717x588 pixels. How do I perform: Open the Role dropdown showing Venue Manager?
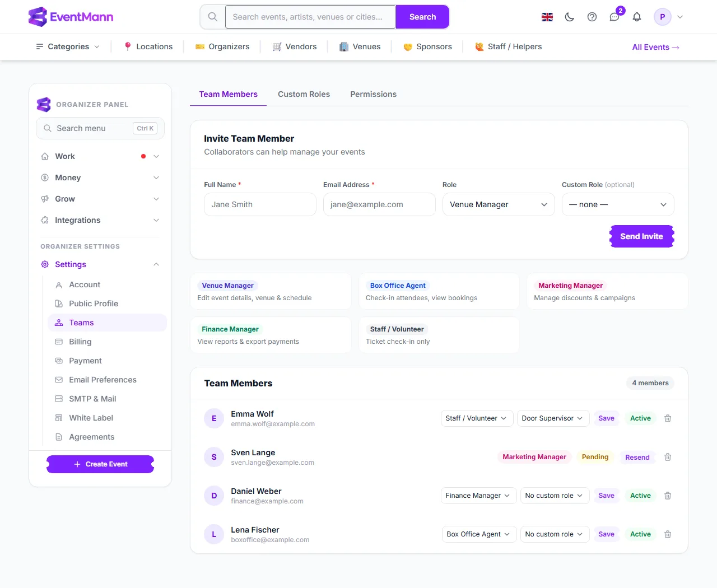499,204
